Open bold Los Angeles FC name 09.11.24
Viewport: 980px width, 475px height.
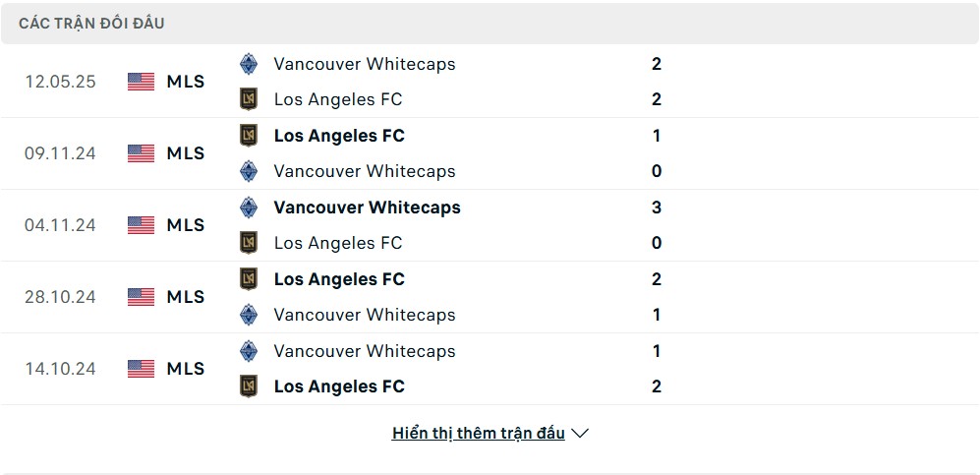pyautogui.click(x=339, y=136)
